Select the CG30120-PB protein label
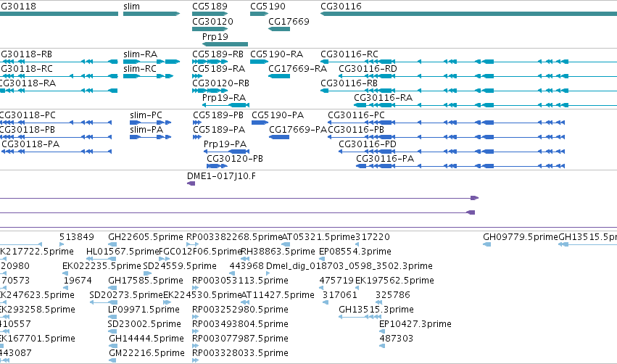The image size is (617, 364). point(235,159)
